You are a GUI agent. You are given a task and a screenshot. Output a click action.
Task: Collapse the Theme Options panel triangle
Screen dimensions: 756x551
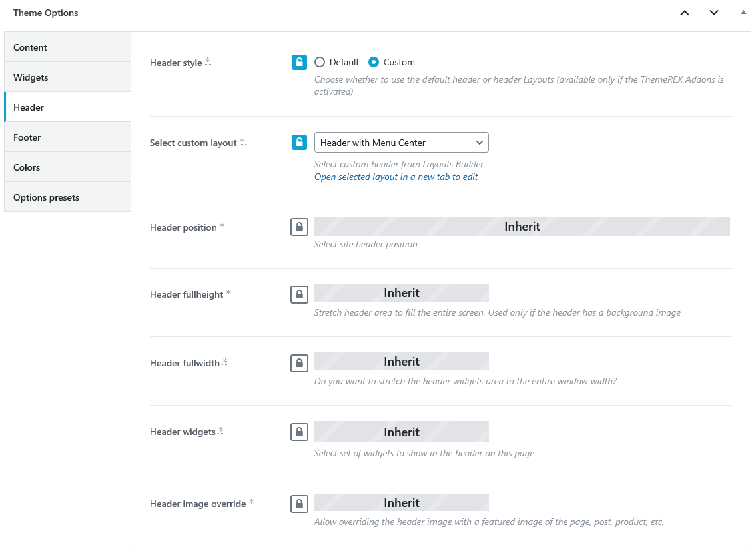(743, 13)
